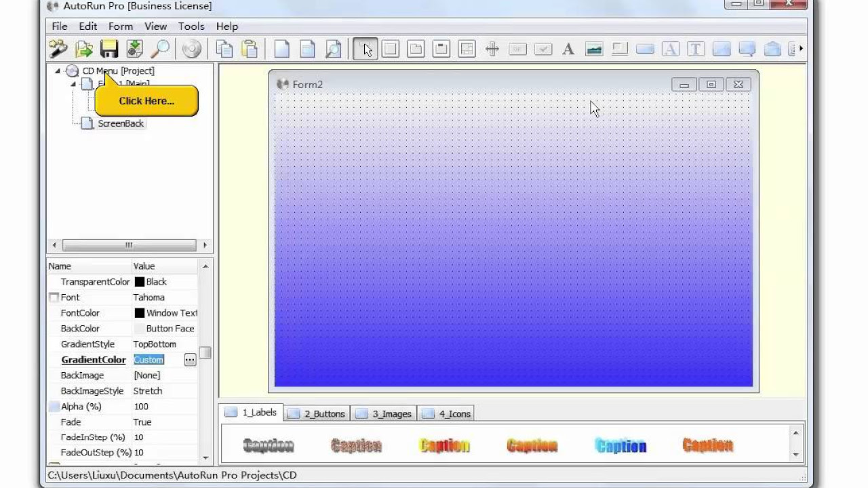868x488 pixels.
Task: Click the build settings icon with green arrow
Action: click(135, 49)
